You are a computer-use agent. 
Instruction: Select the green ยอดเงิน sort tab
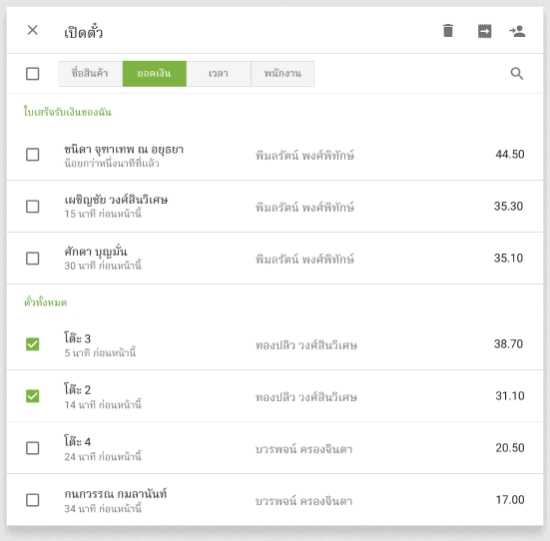(154, 74)
